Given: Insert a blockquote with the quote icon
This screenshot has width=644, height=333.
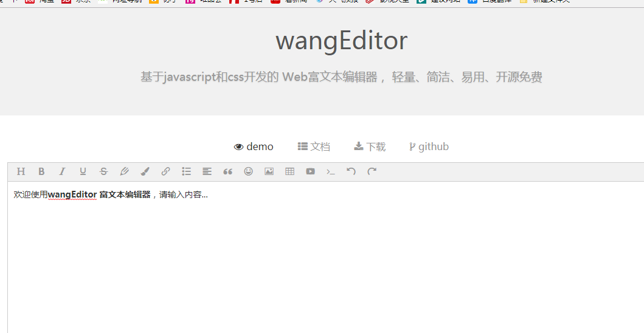Looking at the screenshot, I should coord(227,171).
